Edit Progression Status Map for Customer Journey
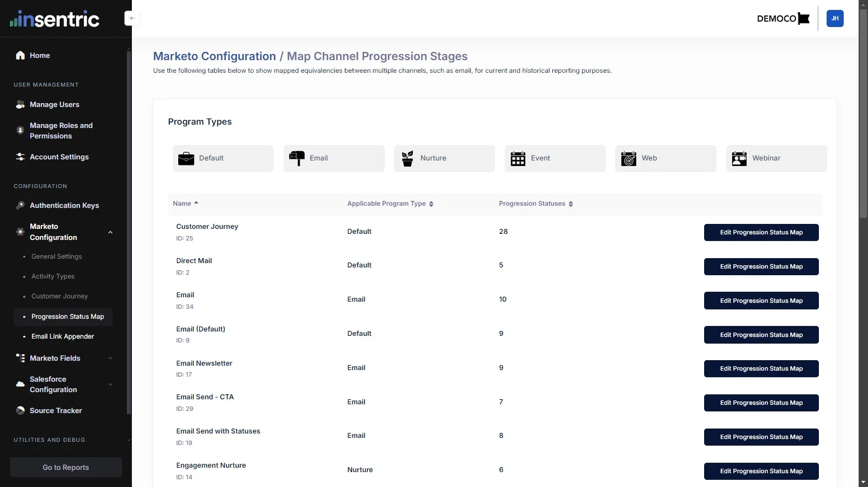Screen dimensions: 868x487 click(x=761, y=232)
